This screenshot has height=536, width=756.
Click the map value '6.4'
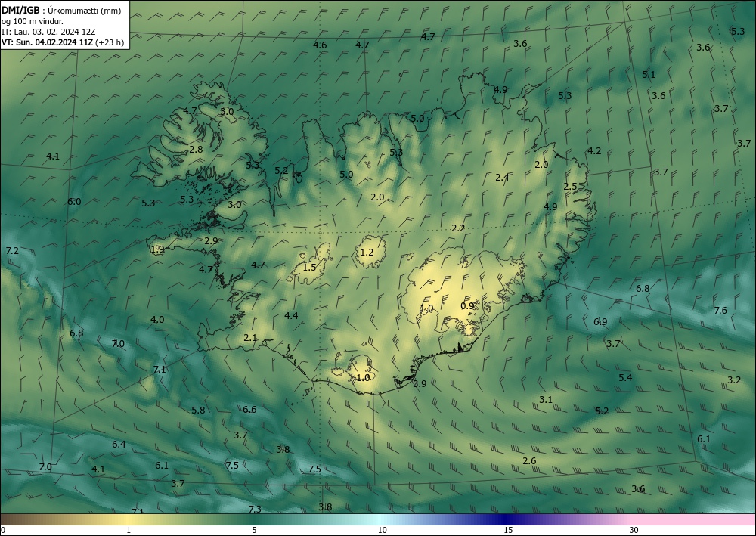click(x=119, y=445)
